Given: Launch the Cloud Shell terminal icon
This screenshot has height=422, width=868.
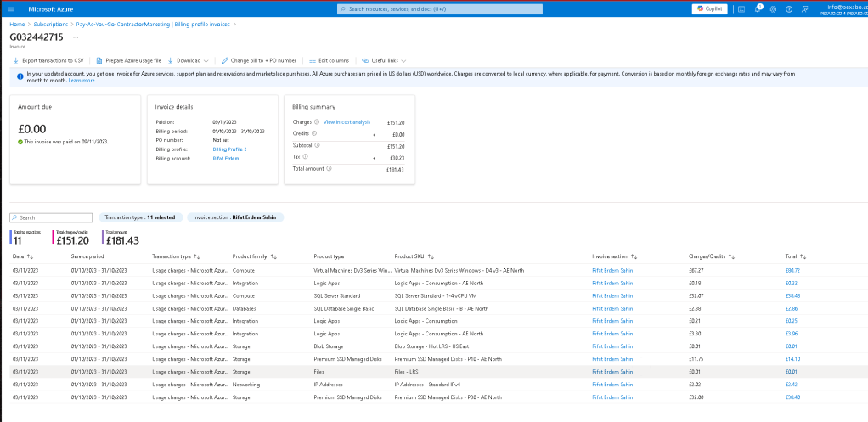Looking at the screenshot, I should coord(741,9).
